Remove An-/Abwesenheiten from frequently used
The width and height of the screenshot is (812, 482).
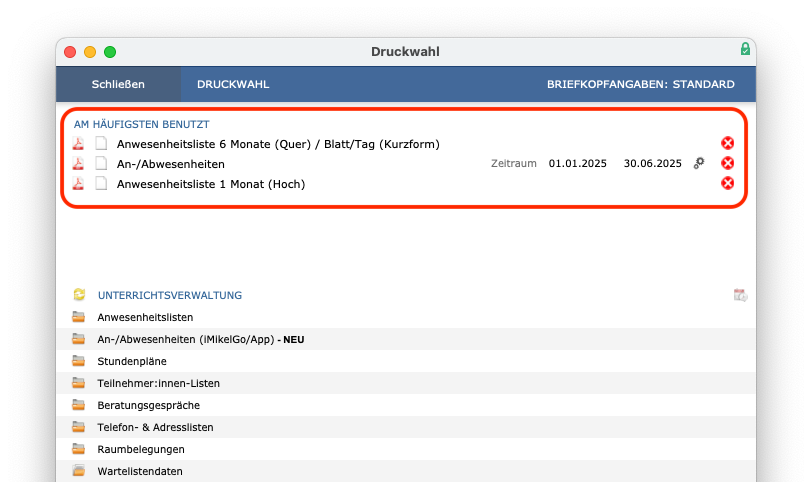pos(728,163)
